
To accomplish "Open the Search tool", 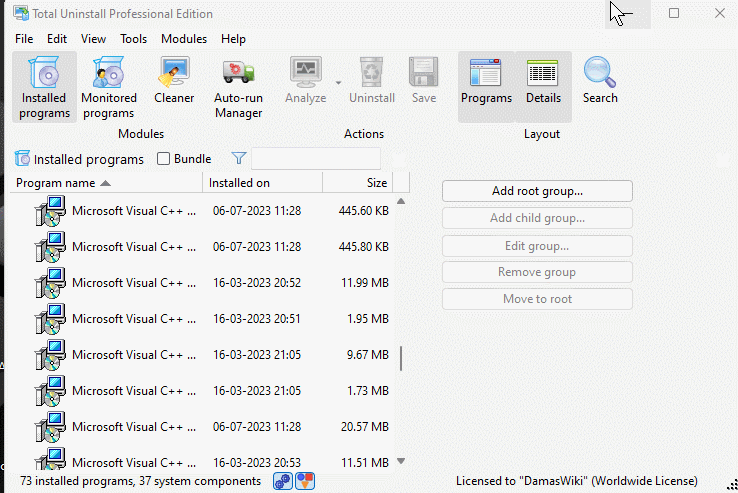I will [600, 80].
